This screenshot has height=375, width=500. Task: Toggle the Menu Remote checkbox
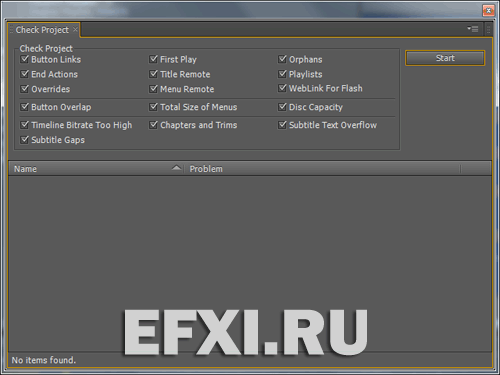point(153,89)
